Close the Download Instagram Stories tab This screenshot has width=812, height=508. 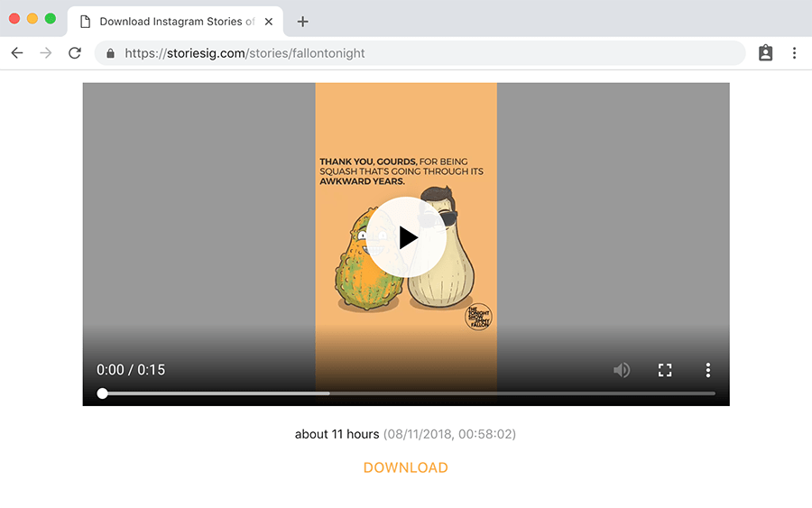click(269, 22)
